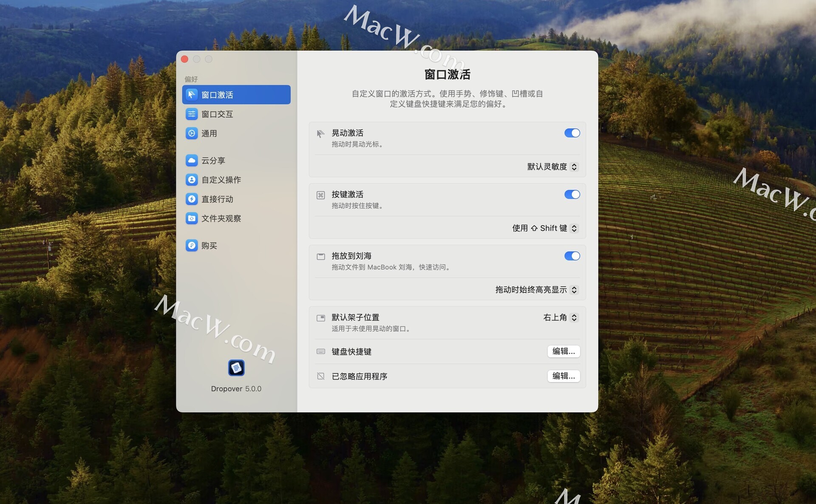This screenshot has height=504, width=816.
Task: Click the 通用 general settings icon
Action: point(192,133)
